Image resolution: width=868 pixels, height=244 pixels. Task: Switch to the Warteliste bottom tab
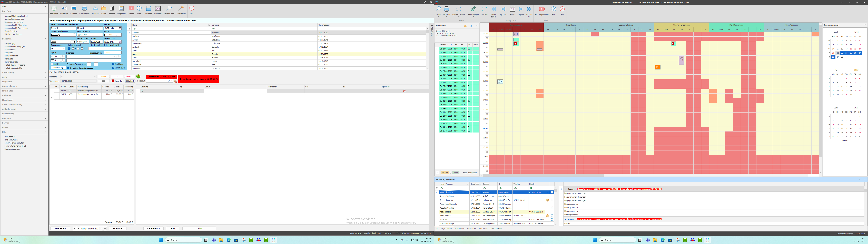tap(483, 229)
